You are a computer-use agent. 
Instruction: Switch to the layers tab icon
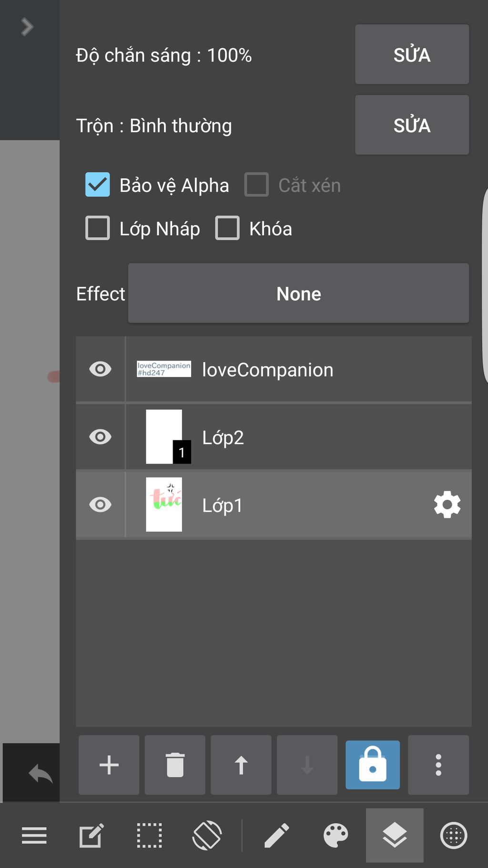point(395,836)
